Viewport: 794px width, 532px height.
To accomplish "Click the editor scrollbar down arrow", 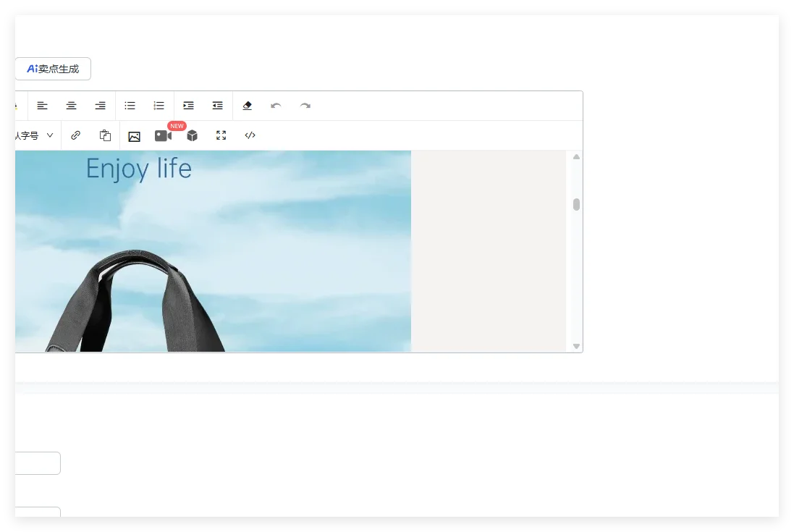I will (577, 347).
